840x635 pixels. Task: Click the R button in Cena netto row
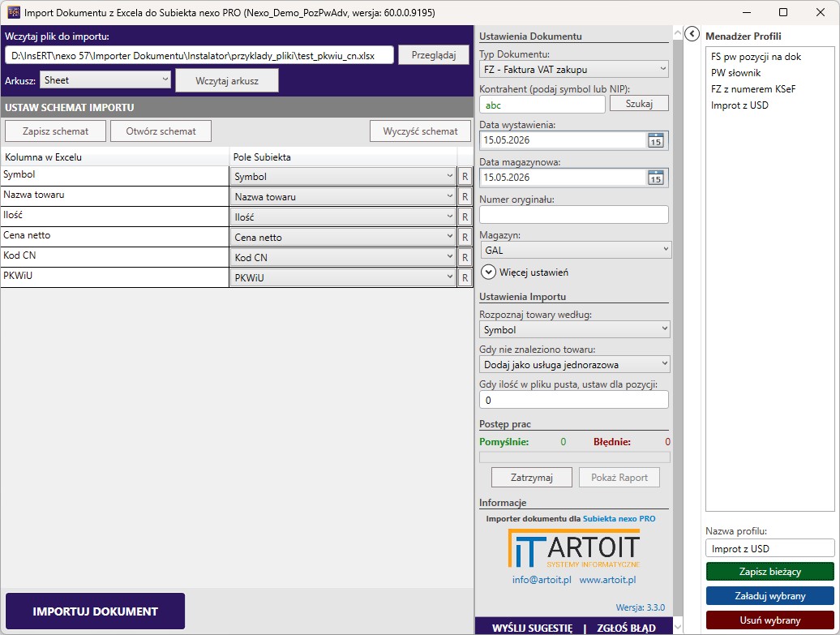pyautogui.click(x=465, y=238)
